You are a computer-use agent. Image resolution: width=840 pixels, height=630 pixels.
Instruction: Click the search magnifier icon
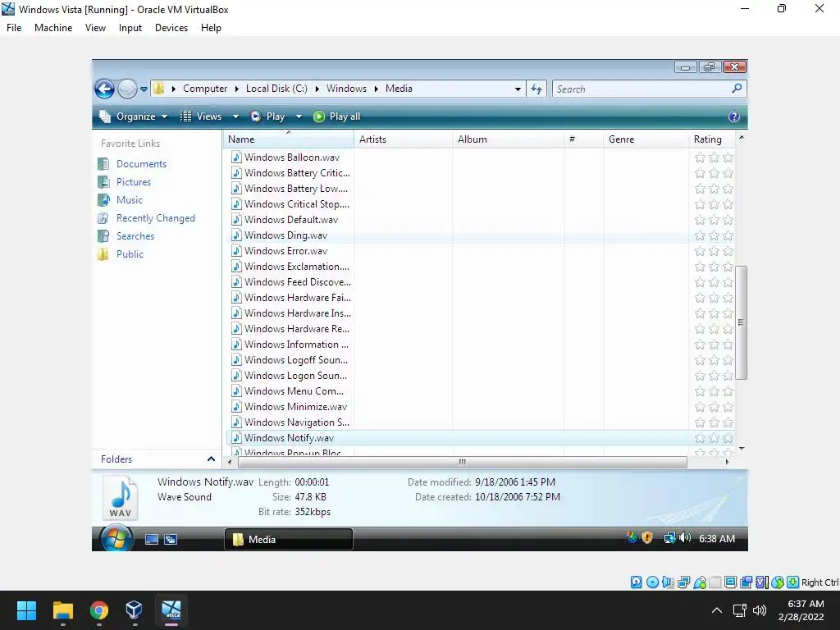(737, 89)
